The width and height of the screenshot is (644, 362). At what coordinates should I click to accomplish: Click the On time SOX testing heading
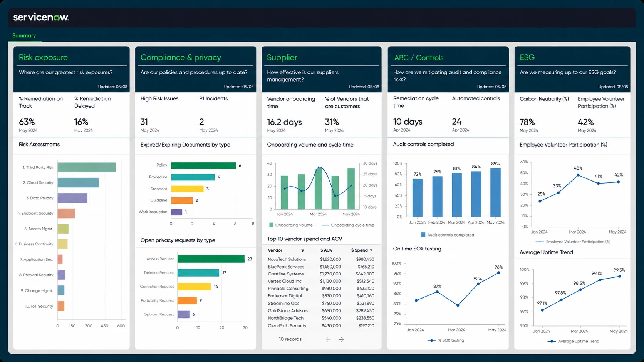[x=417, y=249]
